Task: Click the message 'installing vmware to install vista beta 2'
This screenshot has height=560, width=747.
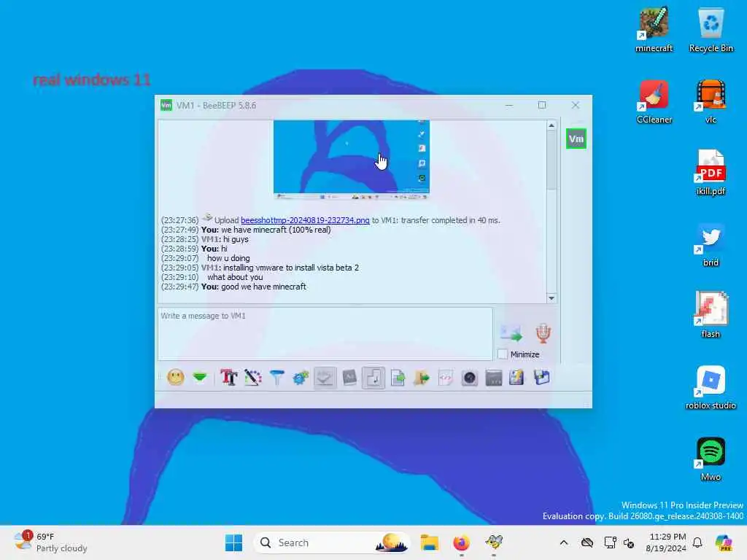Action: coord(290,268)
